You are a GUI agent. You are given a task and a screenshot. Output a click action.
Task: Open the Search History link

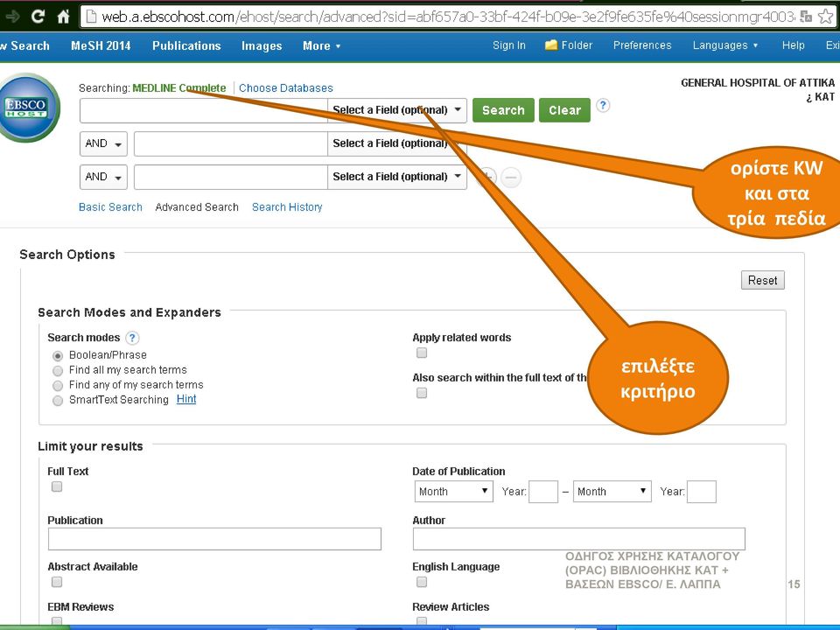coord(287,207)
